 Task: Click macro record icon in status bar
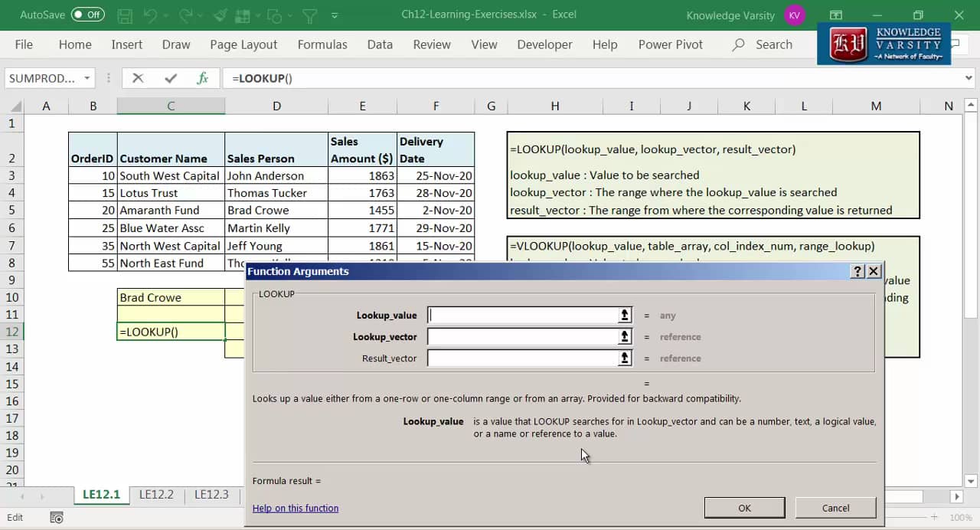[57, 518]
